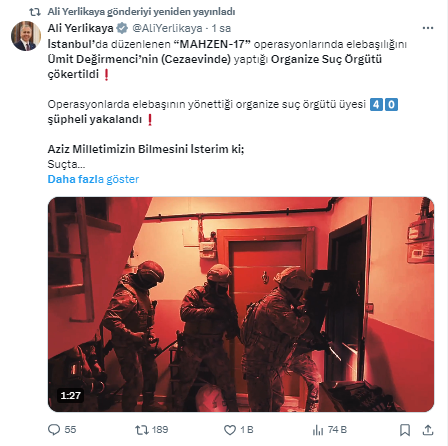Open the @AliYerlikaya handle link
Image resolution: width=448 pixels, height=446 pixels.
[167, 28]
